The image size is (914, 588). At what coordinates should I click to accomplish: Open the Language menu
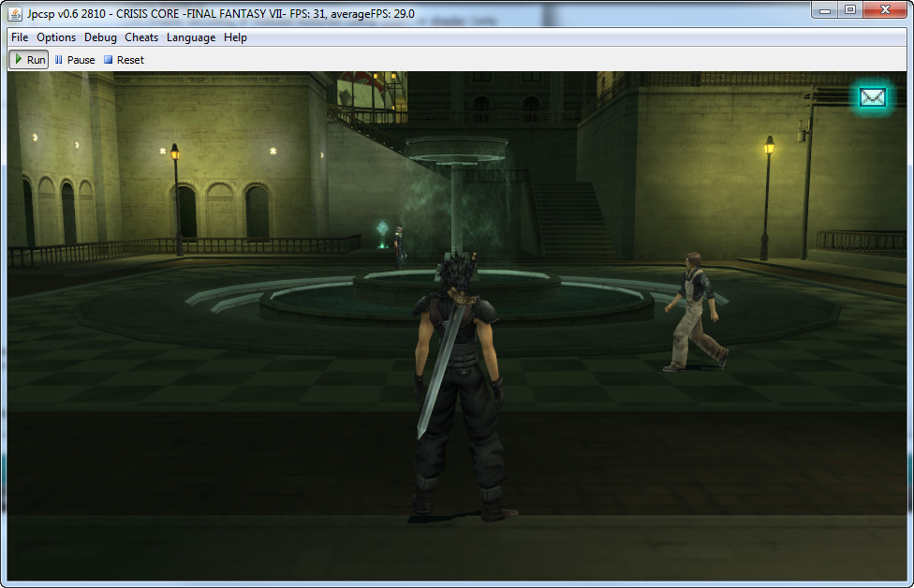click(191, 37)
